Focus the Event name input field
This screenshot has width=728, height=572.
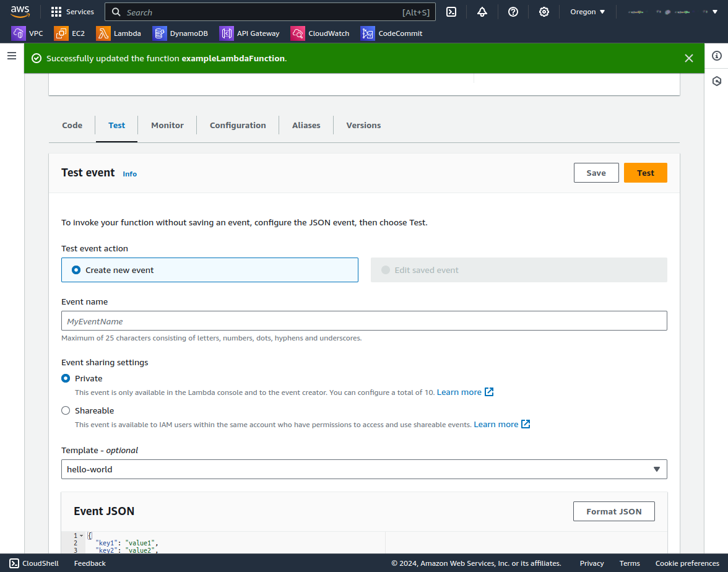coord(364,321)
